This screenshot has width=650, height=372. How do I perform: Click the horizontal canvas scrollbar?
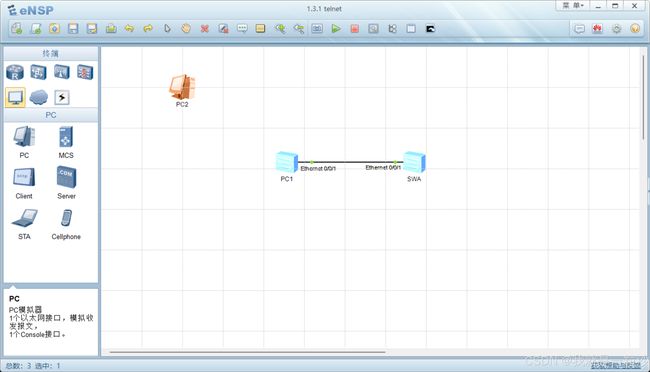pyautogui.click(x=247, y=352)
